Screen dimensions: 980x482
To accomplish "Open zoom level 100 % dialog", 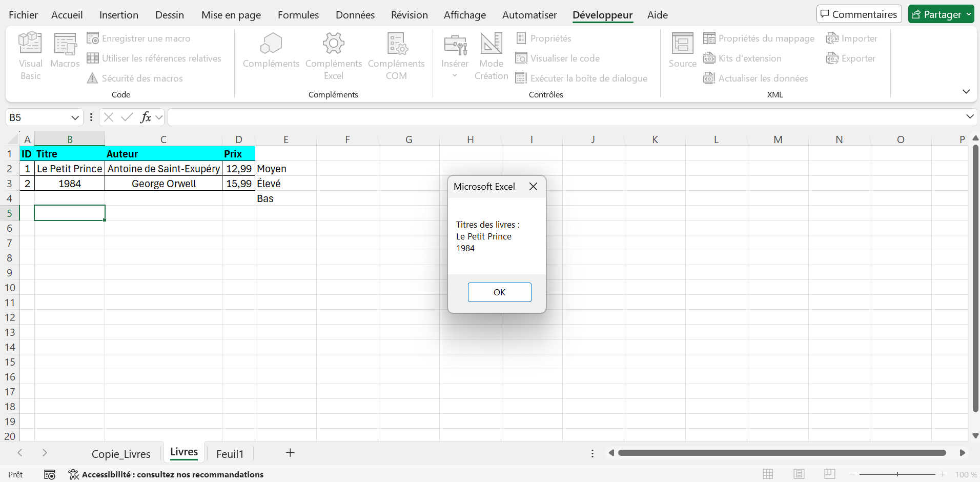I will (x=966, y=475).
